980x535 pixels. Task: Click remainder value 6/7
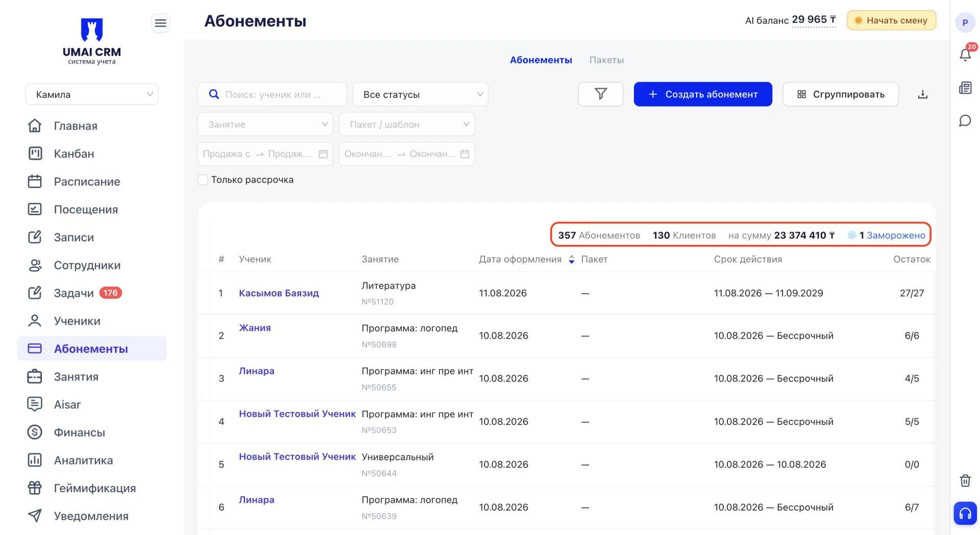pyautogui.click(x=912, y=507)
